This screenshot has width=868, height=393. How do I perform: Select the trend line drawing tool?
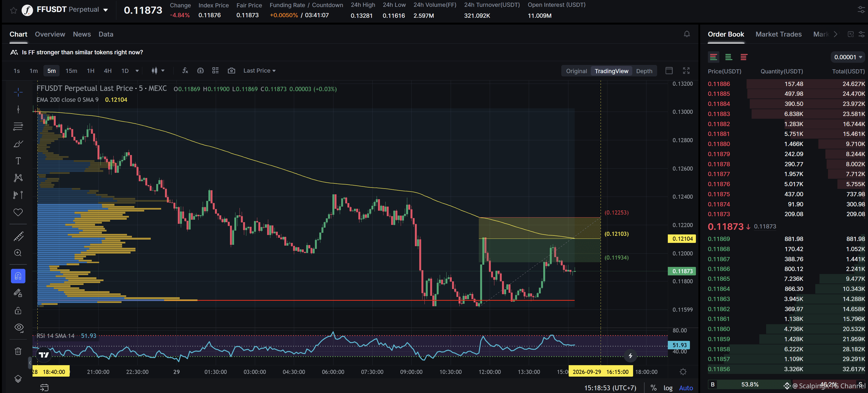click(18, 109)
